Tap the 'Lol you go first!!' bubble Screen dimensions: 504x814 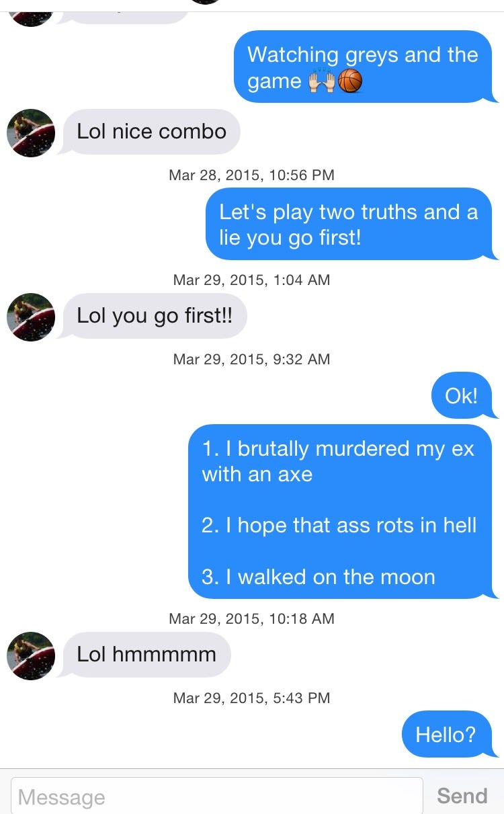[155, 316]
